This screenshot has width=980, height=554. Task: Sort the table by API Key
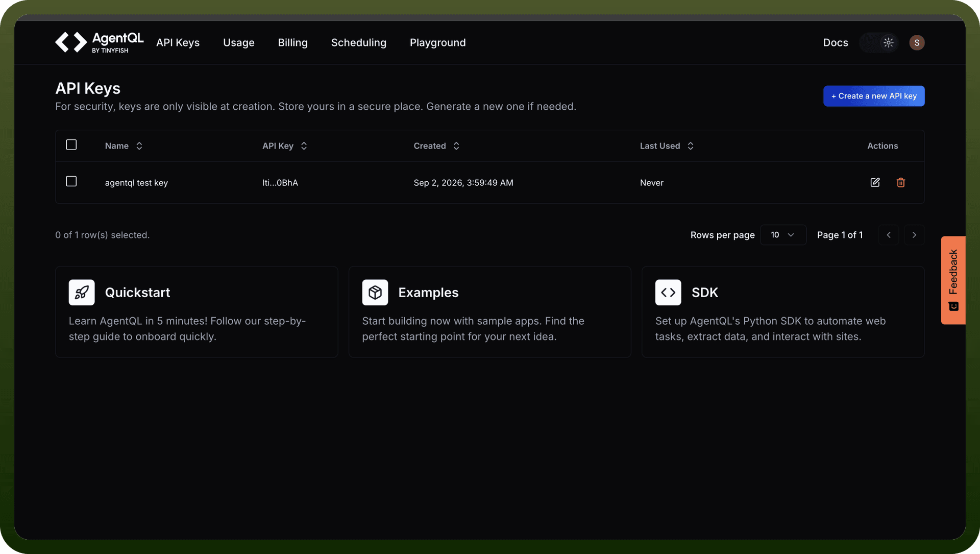(285, 146)
